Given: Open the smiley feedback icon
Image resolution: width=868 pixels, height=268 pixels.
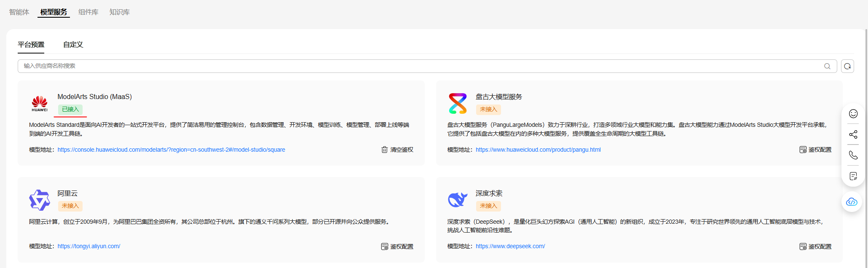Looking at the screenshot, I should point(853,114).
